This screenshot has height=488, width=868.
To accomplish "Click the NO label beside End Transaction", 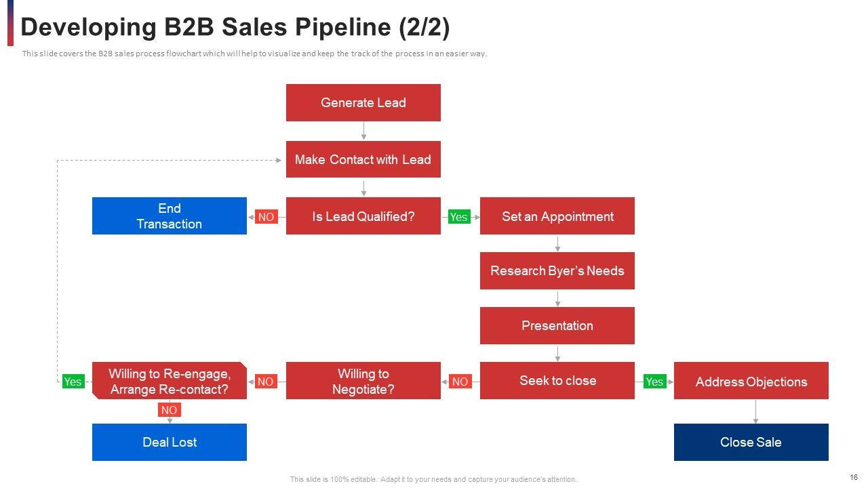I will click(x=266, y=217).
